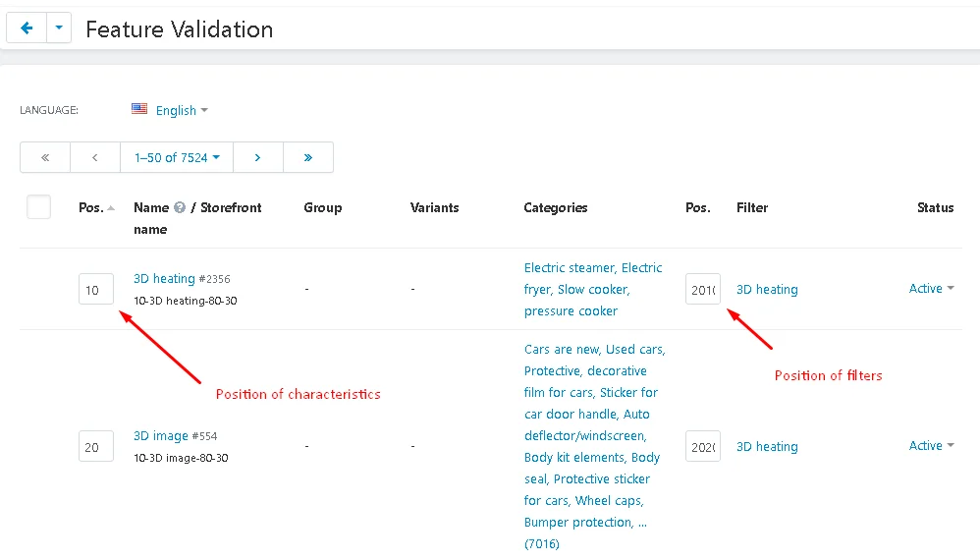Image resolution: width=980 pixels, height=560 pixels.
Task: Open 3D heating filter link in first row
Action: tap(767, 290)
